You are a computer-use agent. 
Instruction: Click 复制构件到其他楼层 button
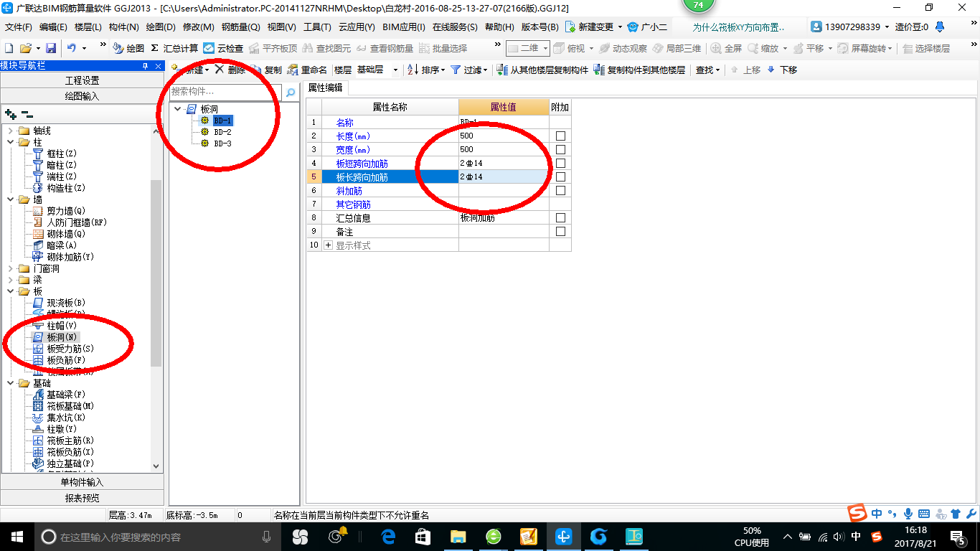pos(640,70)
